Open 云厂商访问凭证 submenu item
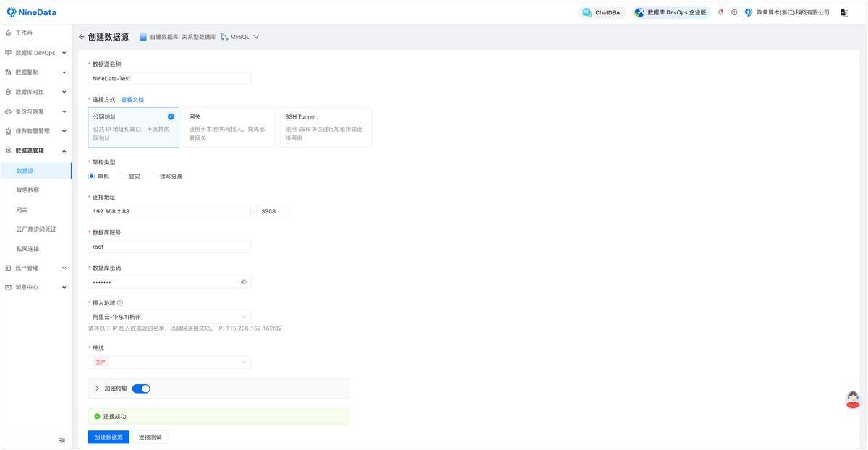This screenshot has width=868, height=450. (x=36, y=229)
